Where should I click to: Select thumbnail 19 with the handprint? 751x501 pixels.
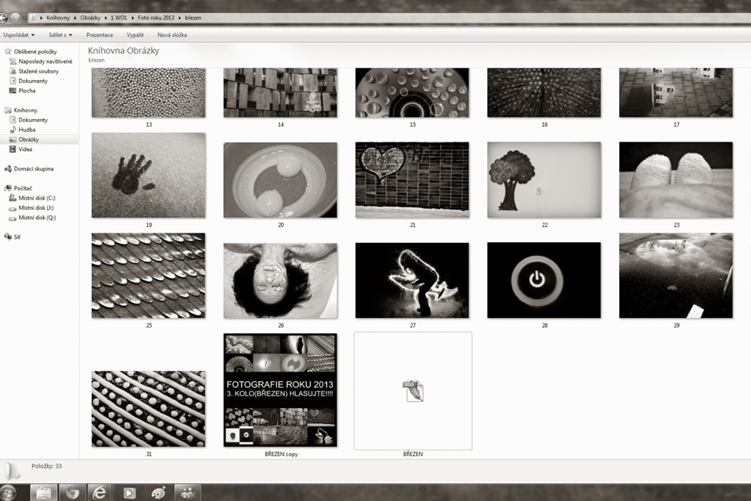tap(148, 175)
